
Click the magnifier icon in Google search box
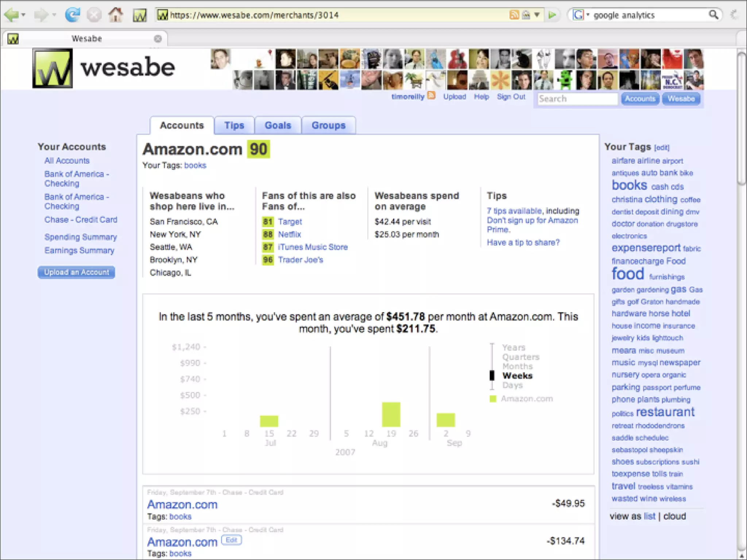[713, 15]
